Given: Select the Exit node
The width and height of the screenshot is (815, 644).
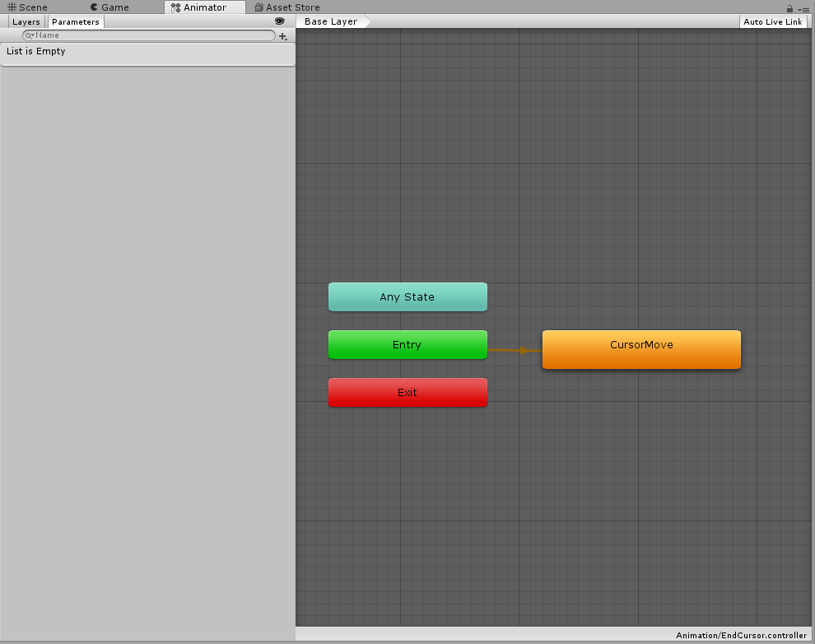Looking at the screenshot, I should coord(407,393).
